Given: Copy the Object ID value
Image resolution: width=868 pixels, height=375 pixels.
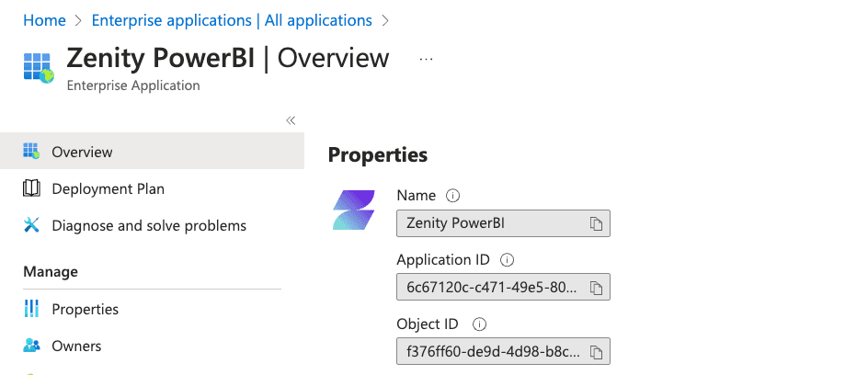Looking at the screenshot, I should pos(596,352).
